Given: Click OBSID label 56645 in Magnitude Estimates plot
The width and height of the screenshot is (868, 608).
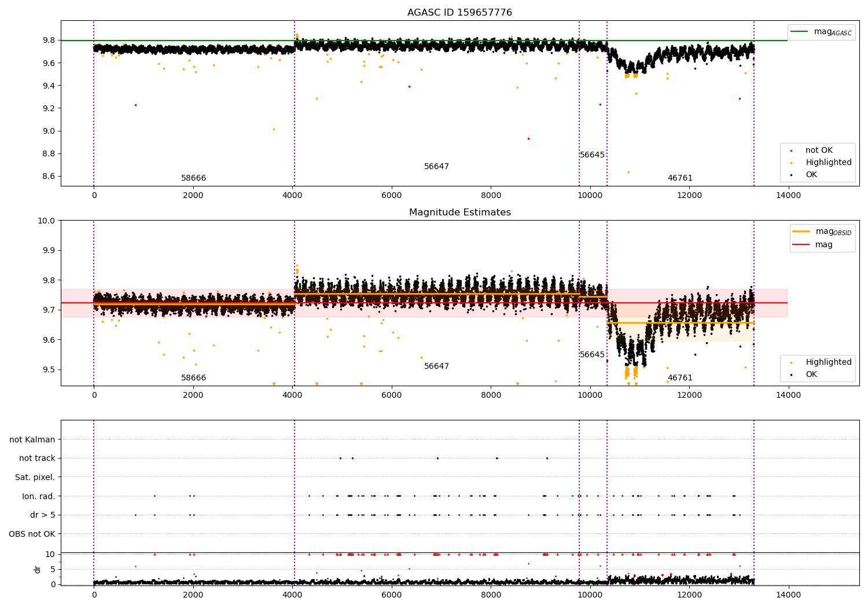Looking at the screenshot, I should 592,355.
